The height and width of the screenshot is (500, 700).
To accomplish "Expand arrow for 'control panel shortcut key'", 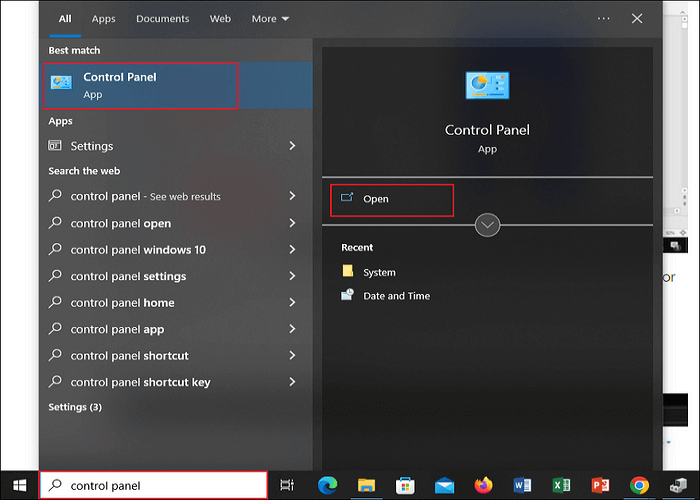I will pos(292,382).
